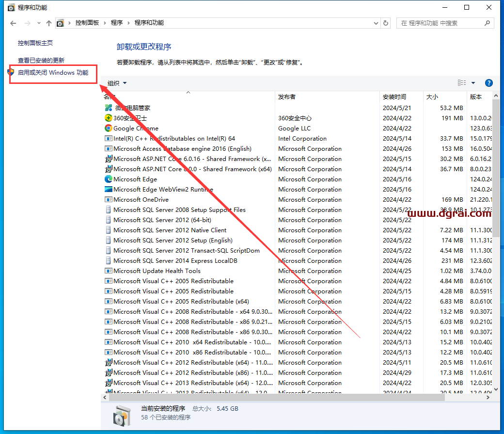Click the 微软电脑管家 program icon
The image size is (504, 434).
click(x=109, y=108)
